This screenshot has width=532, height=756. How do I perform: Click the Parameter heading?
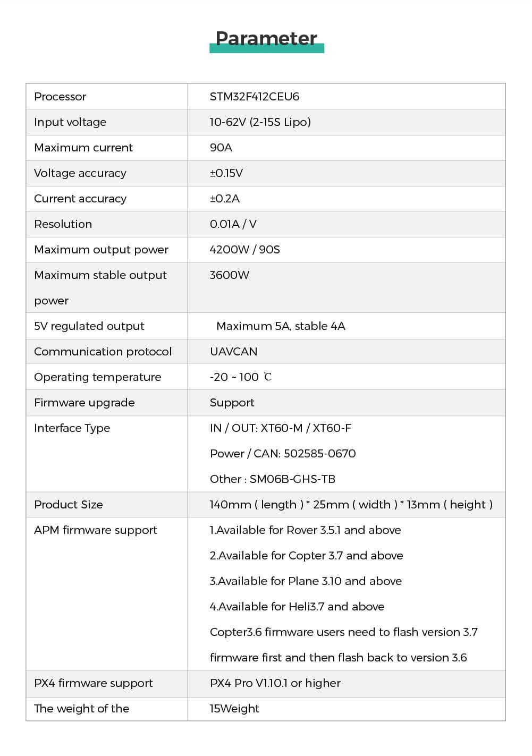[x=266, y=37]
